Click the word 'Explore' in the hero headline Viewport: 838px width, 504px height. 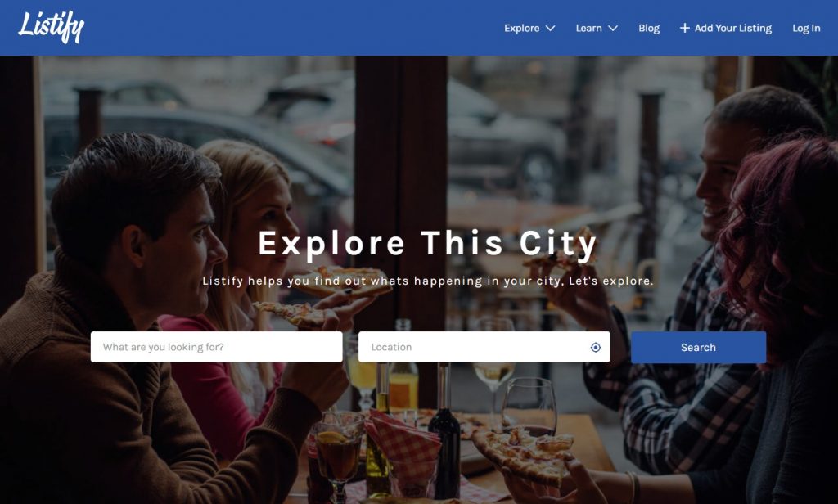coord(331,245)
